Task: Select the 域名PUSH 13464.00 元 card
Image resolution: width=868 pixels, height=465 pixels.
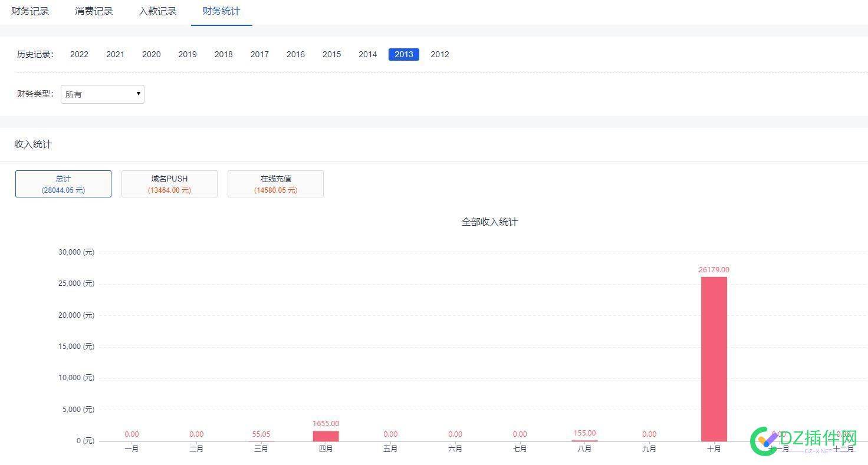Action: (x=169, y=184)
